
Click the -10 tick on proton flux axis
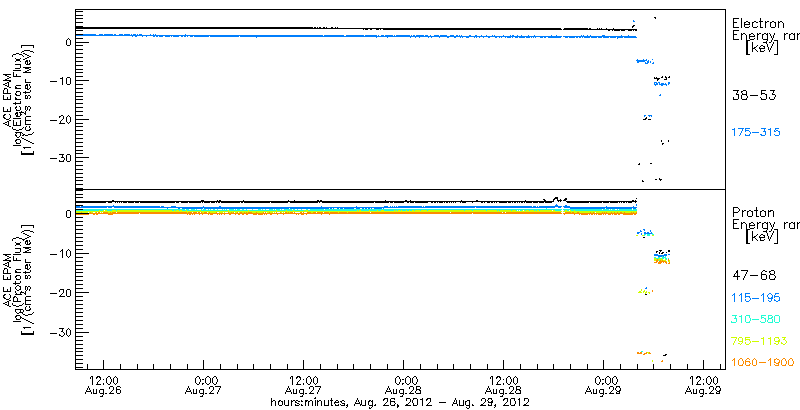(60, 253)
